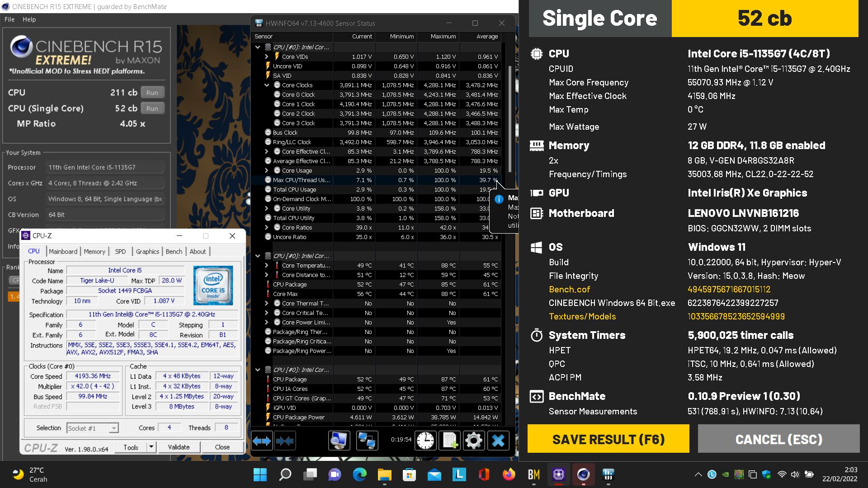Select Bus Clock sensor row
This screenshot has width=868, height=488.
(377, 132)
